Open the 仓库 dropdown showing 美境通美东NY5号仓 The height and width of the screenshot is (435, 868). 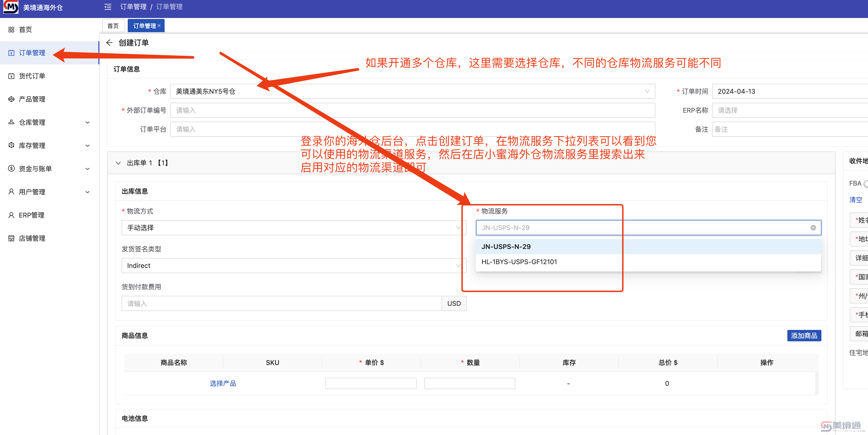(x=412, y=91)
